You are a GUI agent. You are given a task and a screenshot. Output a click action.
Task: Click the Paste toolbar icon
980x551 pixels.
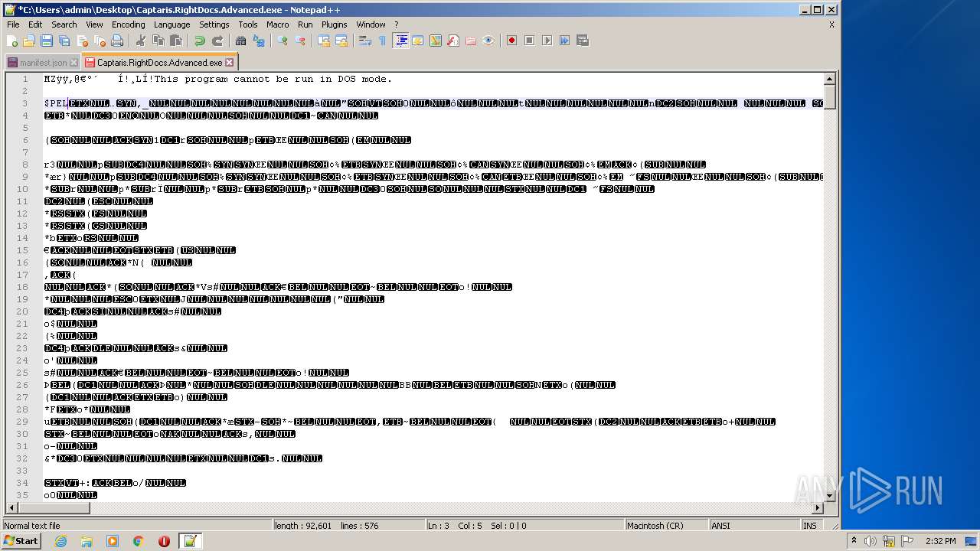[175, 41]
